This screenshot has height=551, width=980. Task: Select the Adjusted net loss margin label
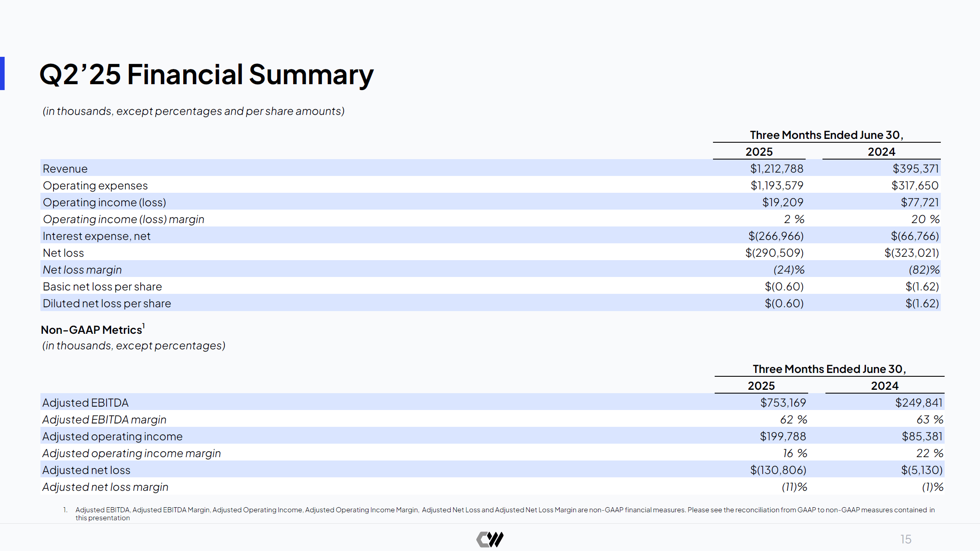(105, 487)
